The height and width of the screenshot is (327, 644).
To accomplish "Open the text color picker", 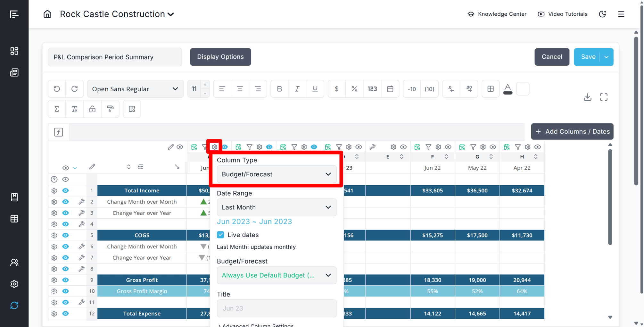I will pos(508,89).
